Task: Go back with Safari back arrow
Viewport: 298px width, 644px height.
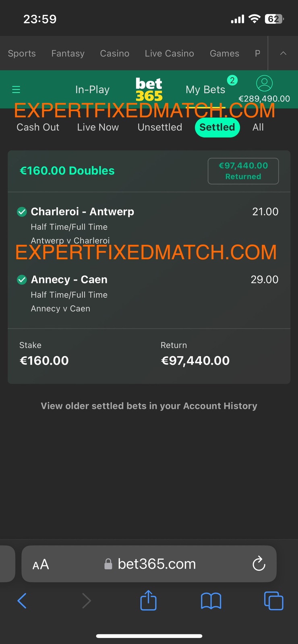Action: pos(22,601)
